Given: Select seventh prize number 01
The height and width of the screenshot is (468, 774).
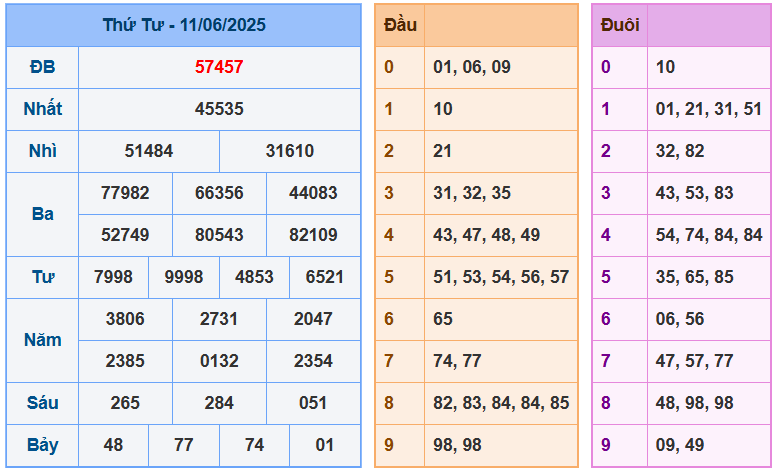Looking at the screenshot, I should pyautogui.click(x=324, y=445).
